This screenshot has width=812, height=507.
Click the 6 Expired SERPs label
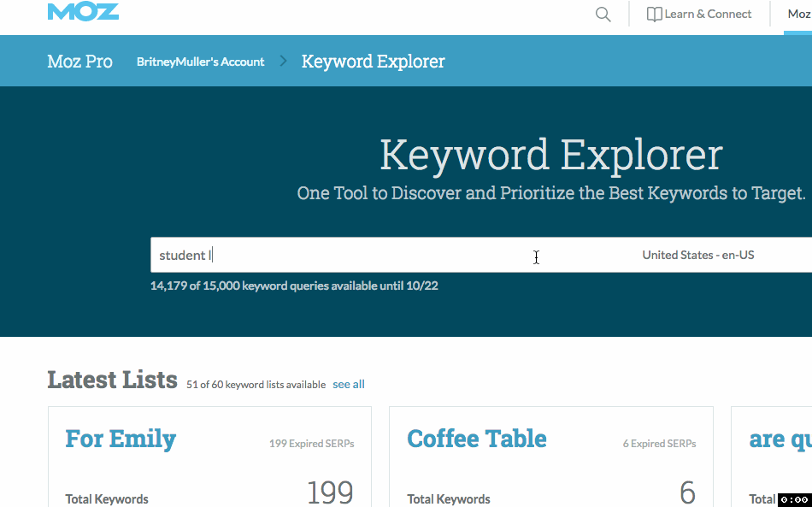659,443
